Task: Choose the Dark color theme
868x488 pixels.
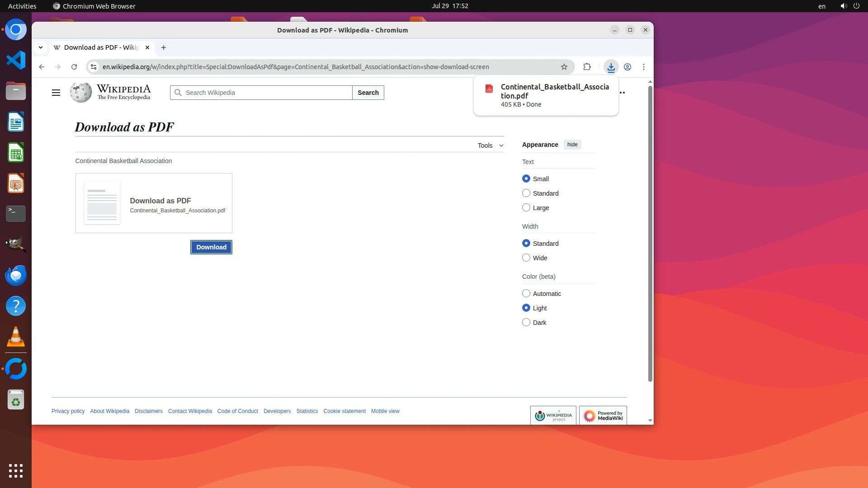Action: [526, 323]
